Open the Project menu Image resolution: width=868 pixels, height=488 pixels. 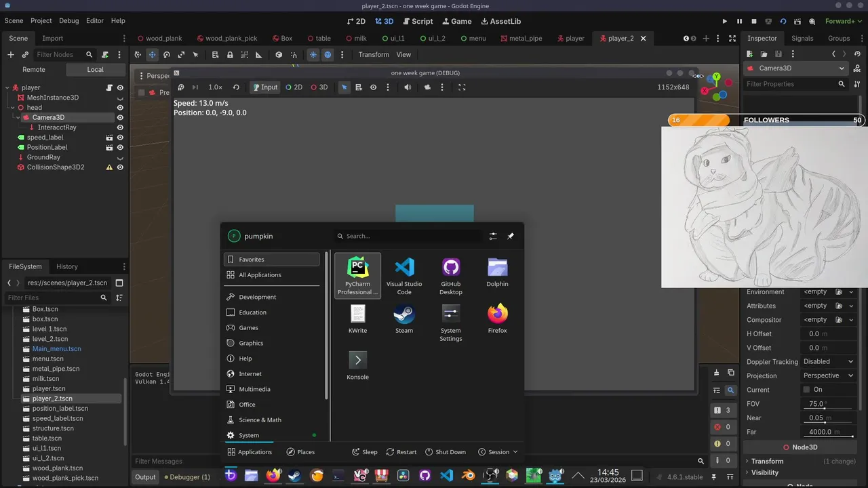point(41,21)
